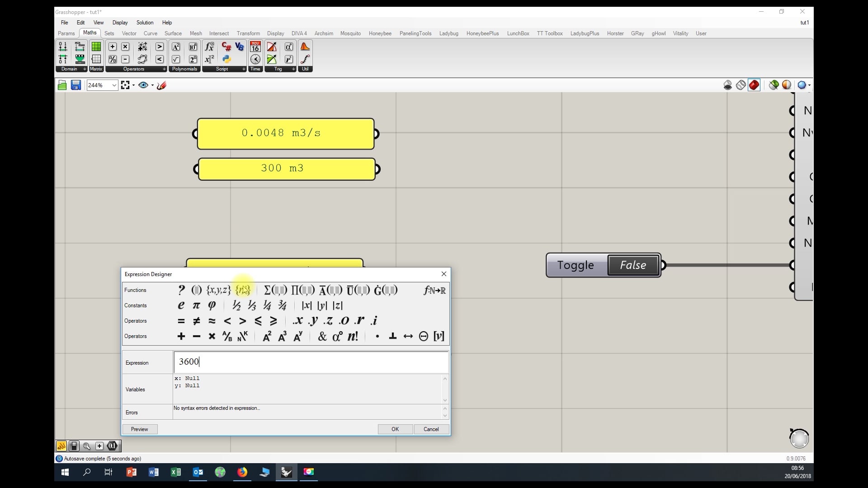Open the preview settings dropdown arrow
Viewport: 868px width, 488px height.
point(809,85)
